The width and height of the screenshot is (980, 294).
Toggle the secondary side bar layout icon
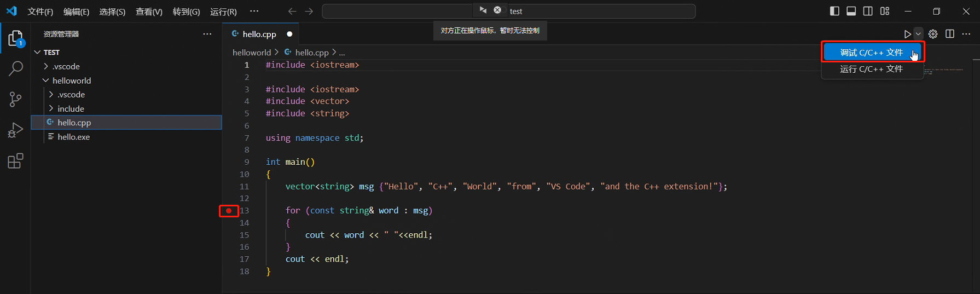(868, 11)
